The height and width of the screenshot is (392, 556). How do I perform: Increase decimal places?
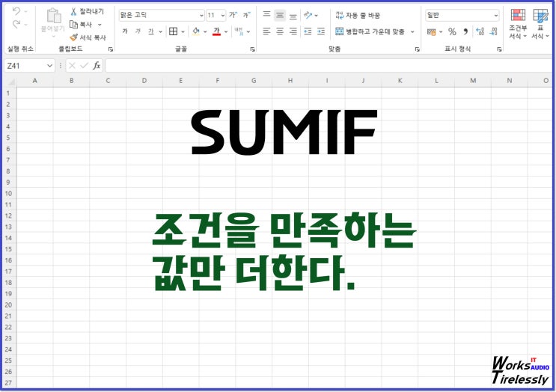[480, 32]
